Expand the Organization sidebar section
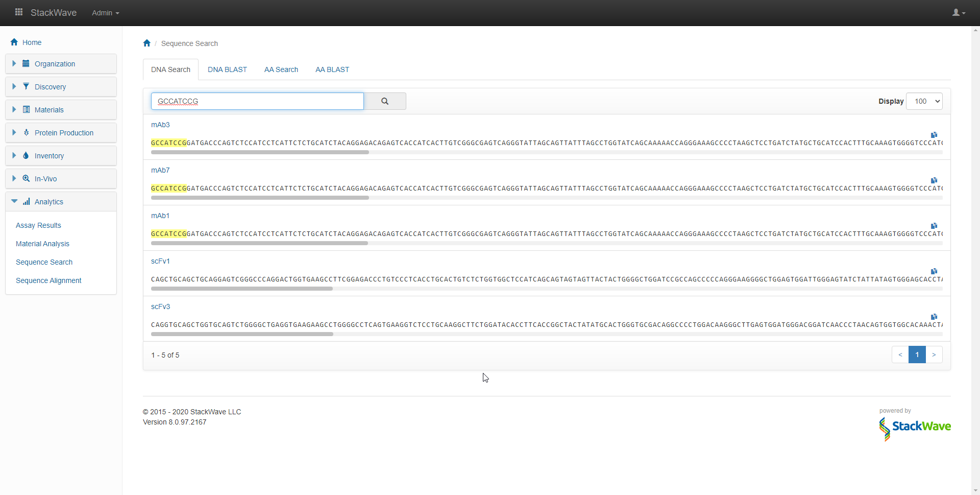The image size is (980, 495). (55, 64)
